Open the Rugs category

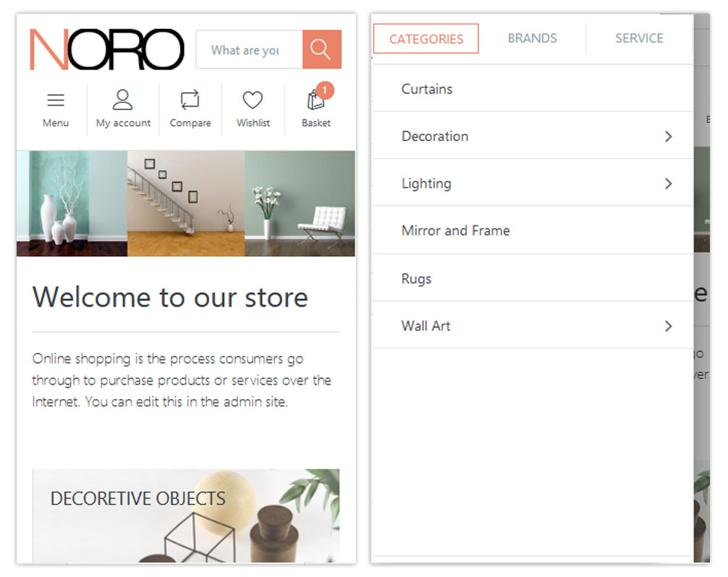pyautogui.click(x=533, y=278)
